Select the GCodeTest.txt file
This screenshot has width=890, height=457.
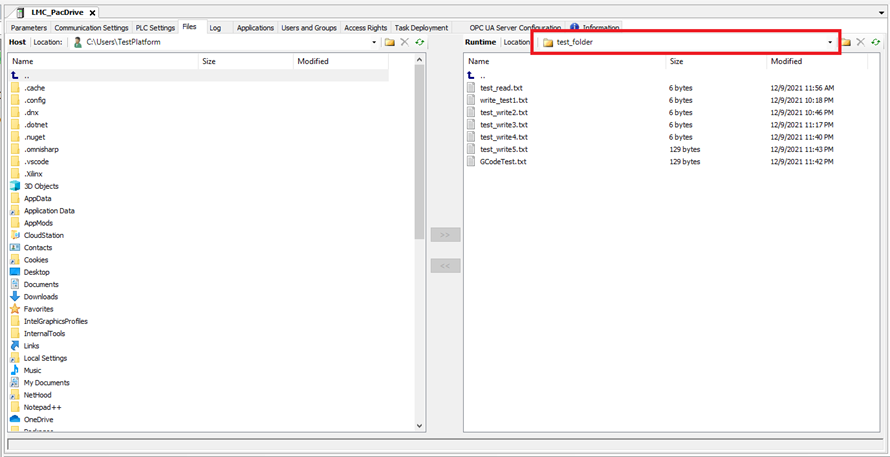(x=503, y=161)
